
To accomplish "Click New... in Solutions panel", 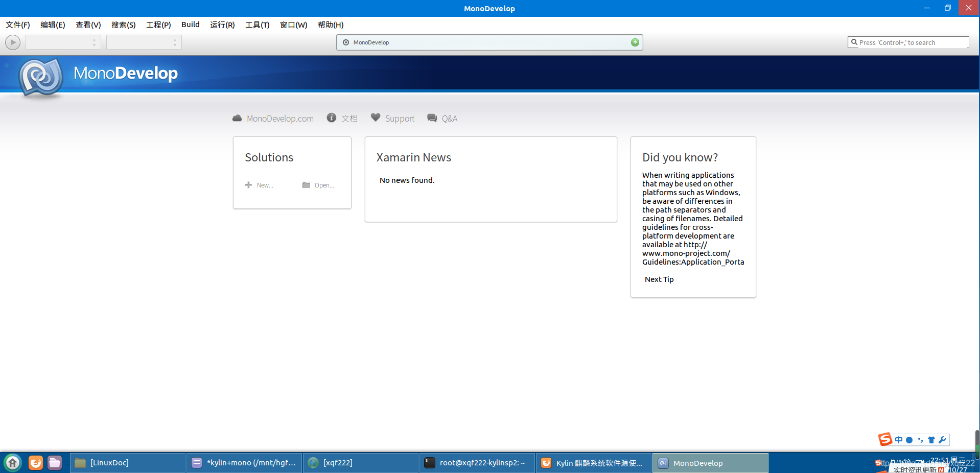I will click(265, 185).
